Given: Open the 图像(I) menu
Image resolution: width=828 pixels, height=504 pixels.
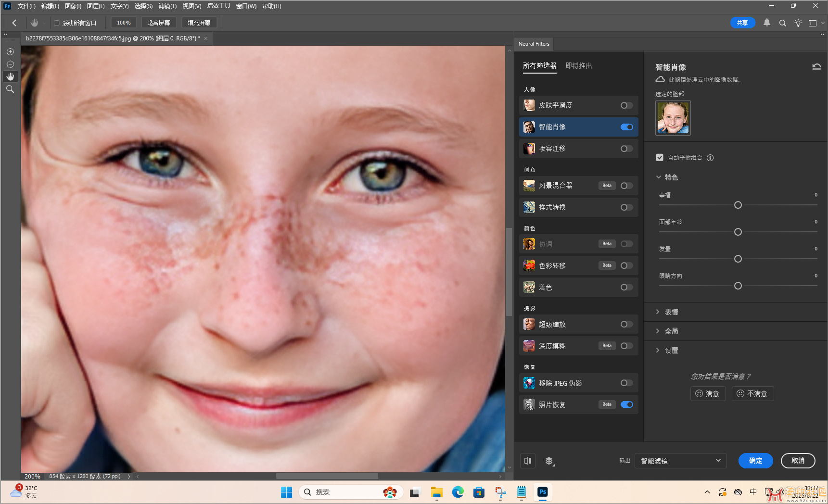Looking at the screenshot, I should 73,6.
